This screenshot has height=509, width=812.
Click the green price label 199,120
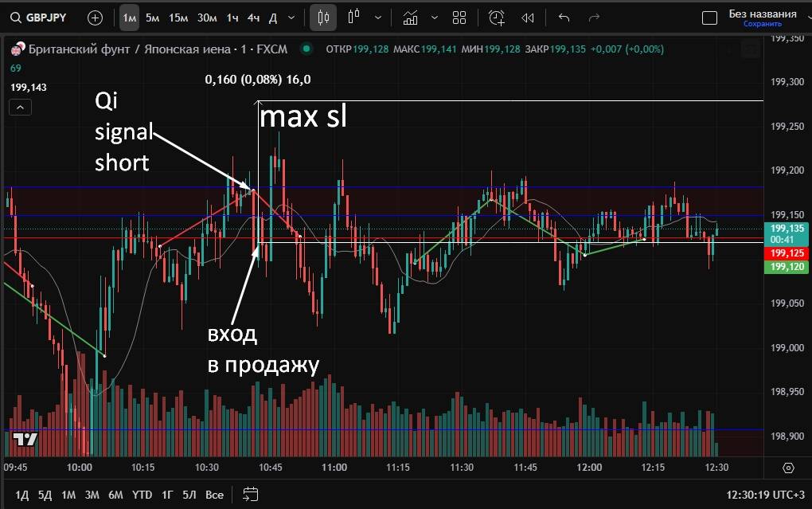point(787,267)
